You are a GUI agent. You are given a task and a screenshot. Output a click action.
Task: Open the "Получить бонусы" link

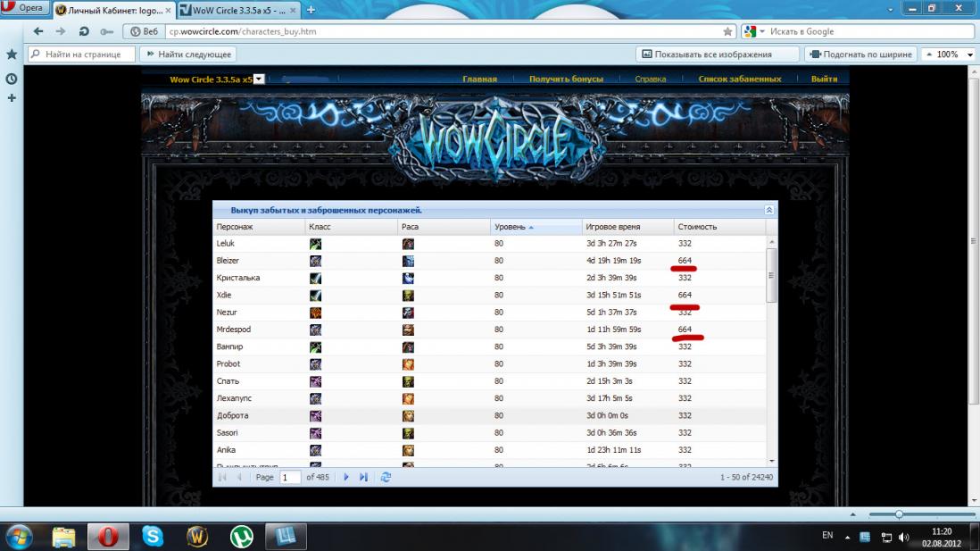tap(566, 79)
